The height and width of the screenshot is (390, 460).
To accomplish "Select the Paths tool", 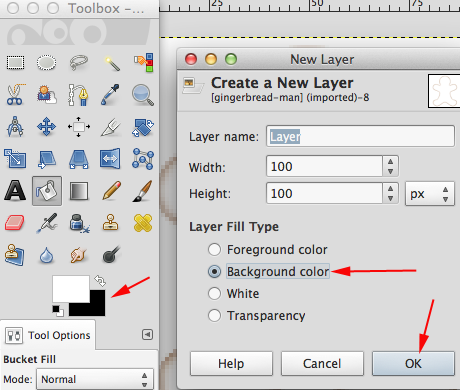I will tap(79, 95).
